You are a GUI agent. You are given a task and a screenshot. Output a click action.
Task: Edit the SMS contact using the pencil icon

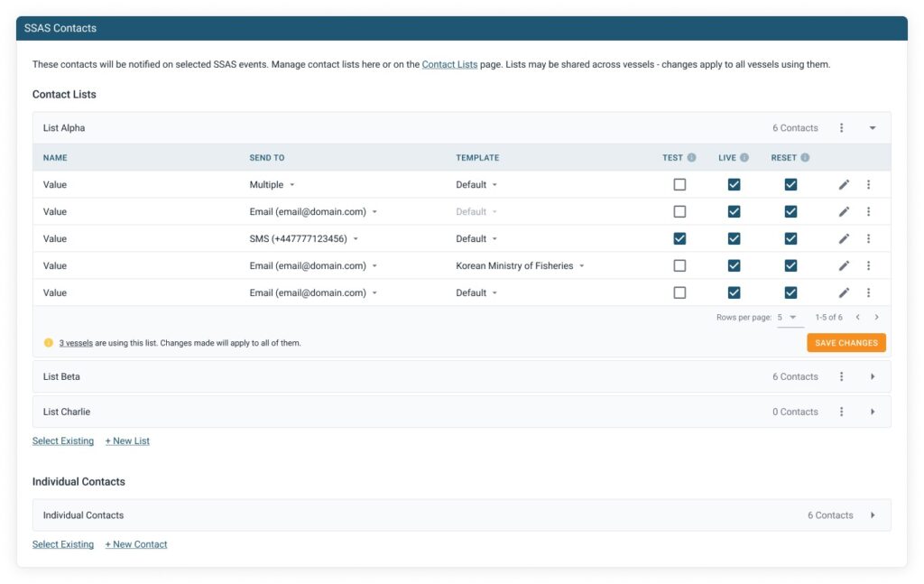844,239
